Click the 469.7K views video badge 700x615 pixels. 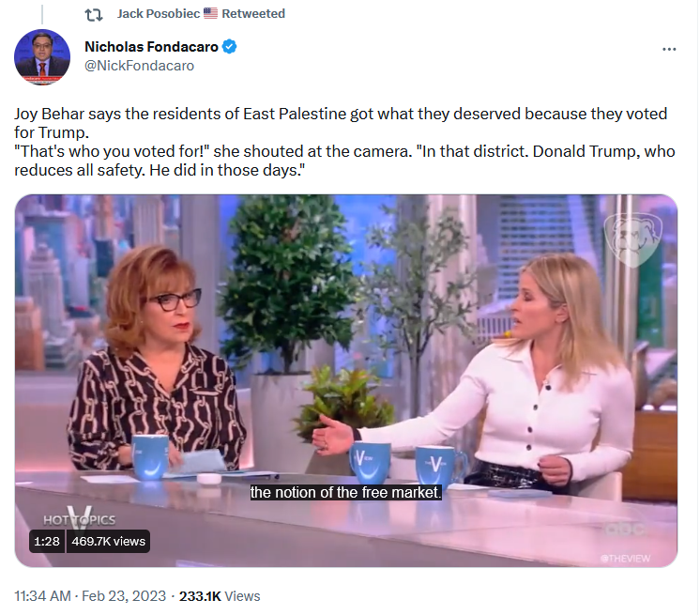(108, 542)
